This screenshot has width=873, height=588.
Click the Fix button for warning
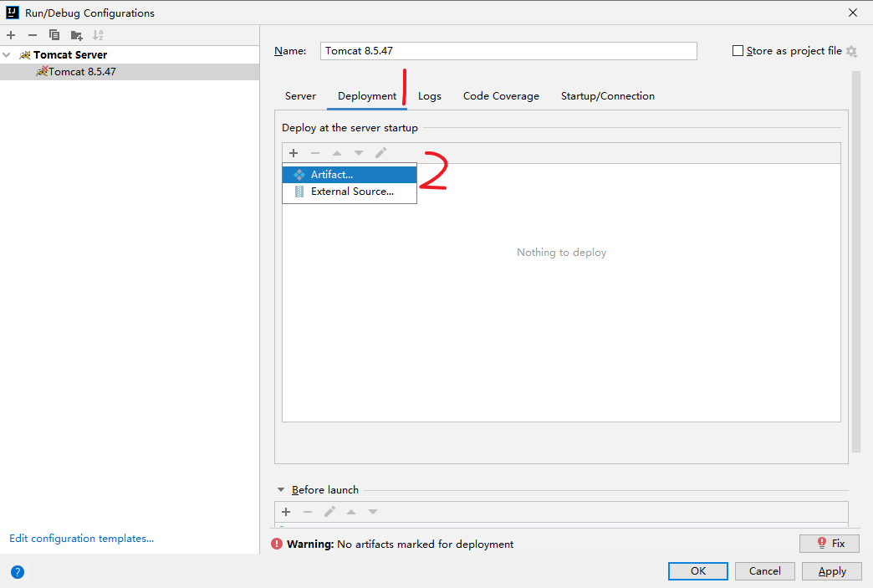[830, 544]
